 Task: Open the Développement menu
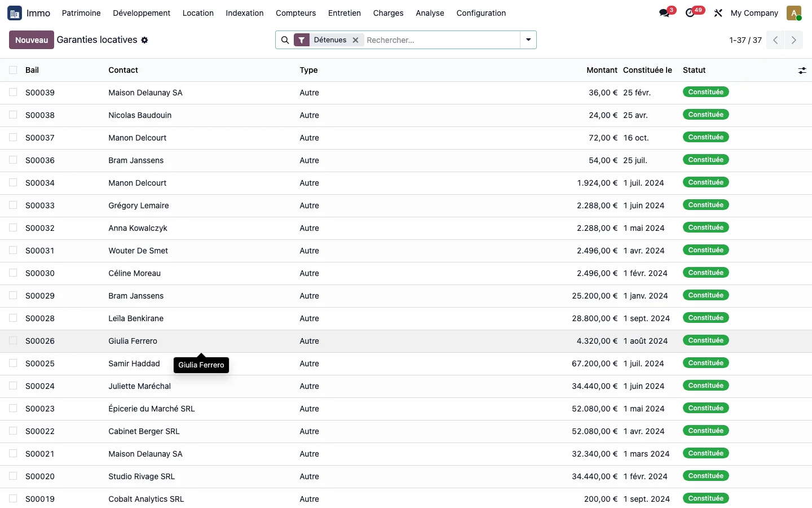coord(142,13)
